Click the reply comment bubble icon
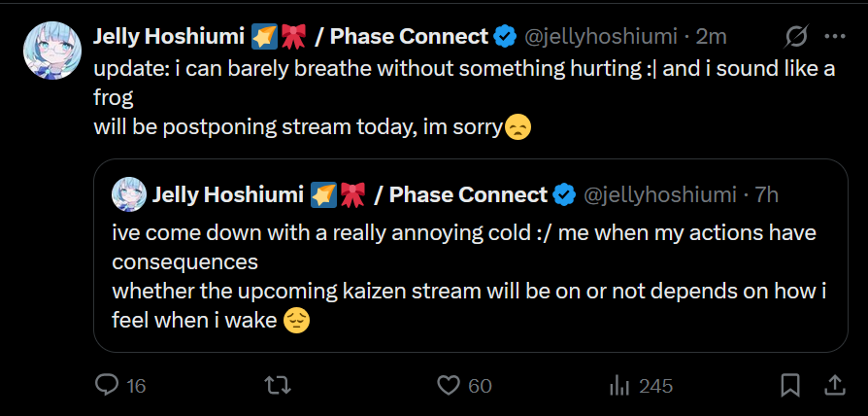Screen dimensions: 868x416 tap(107, 386)
